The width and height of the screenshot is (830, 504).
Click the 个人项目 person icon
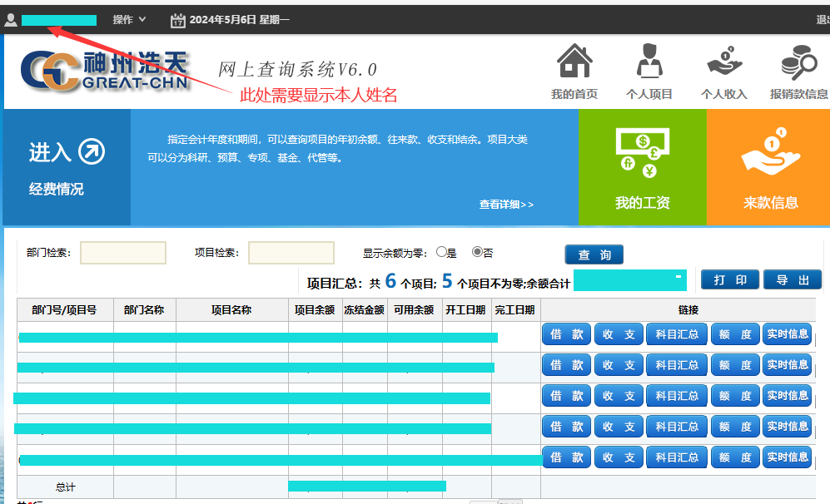click(649, 62)
